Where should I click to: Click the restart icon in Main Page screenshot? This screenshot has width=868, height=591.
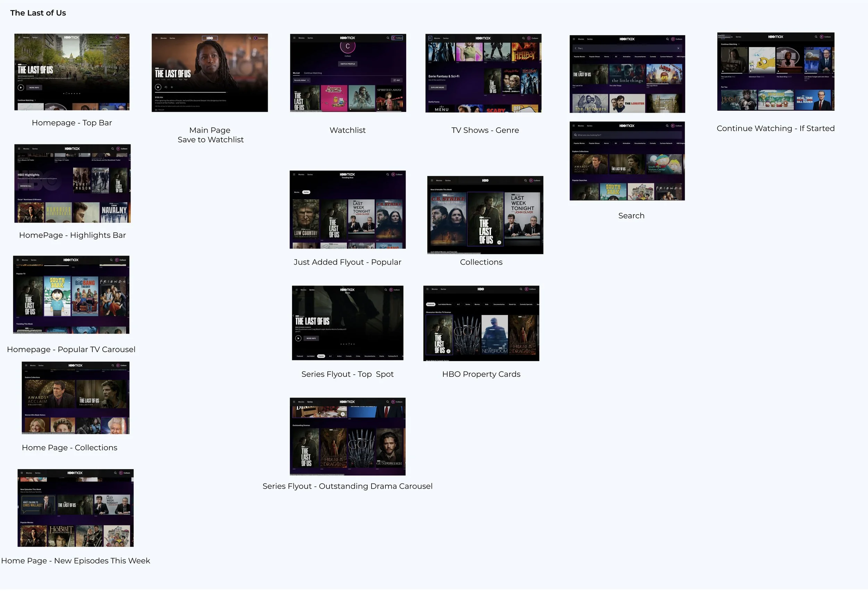(x=166, y=88)
